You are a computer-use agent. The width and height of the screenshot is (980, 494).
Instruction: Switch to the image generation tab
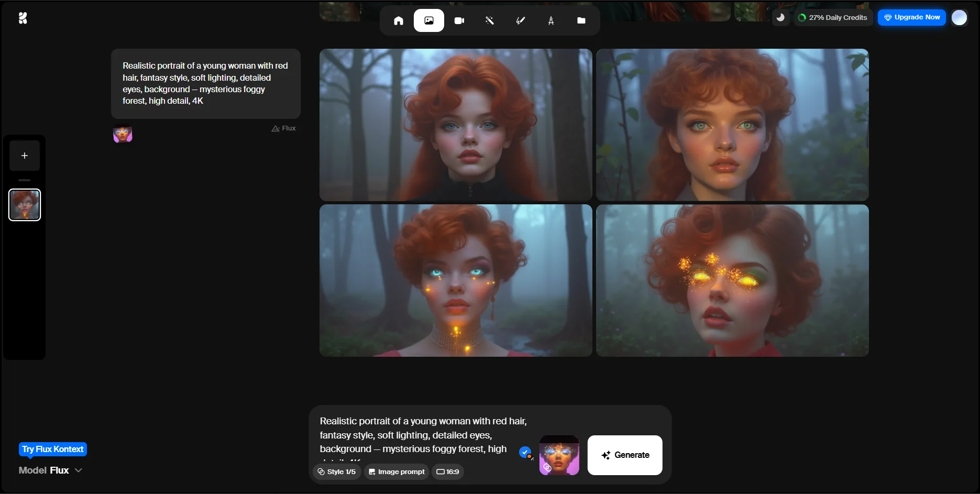(x=429, y=20)
